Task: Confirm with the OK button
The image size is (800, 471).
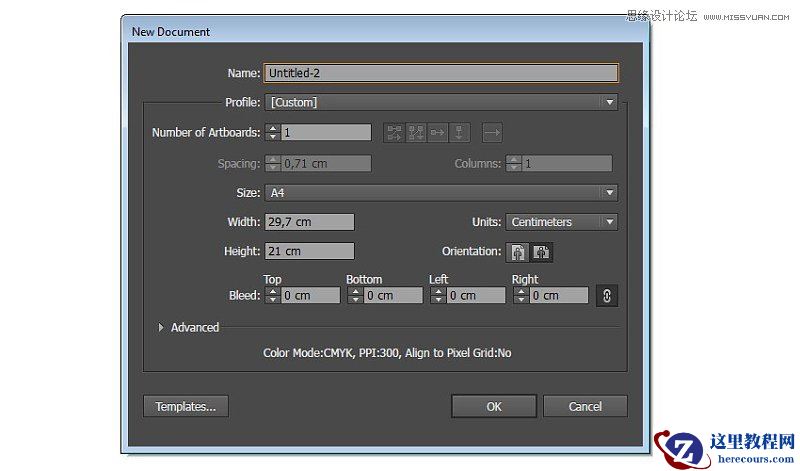Action: 494,406
